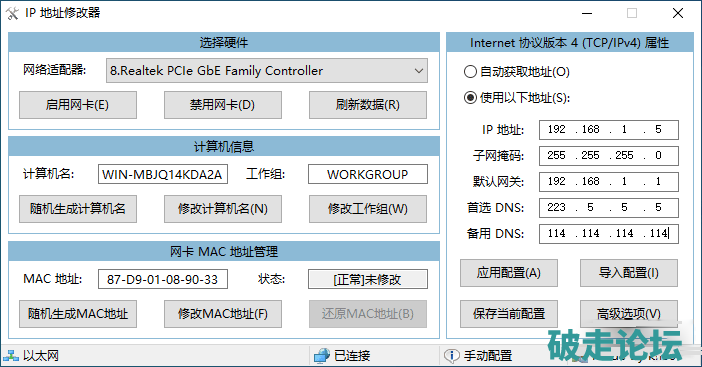Click the connected globe icon in status bar
Screen dimensions: 702x367
pyautogui.click(x=322, y=356)
